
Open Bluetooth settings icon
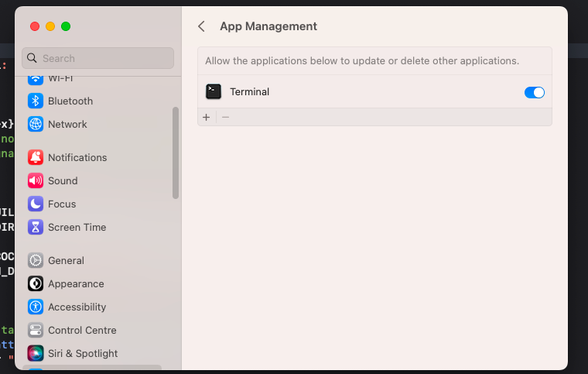(x=36, y=101)
